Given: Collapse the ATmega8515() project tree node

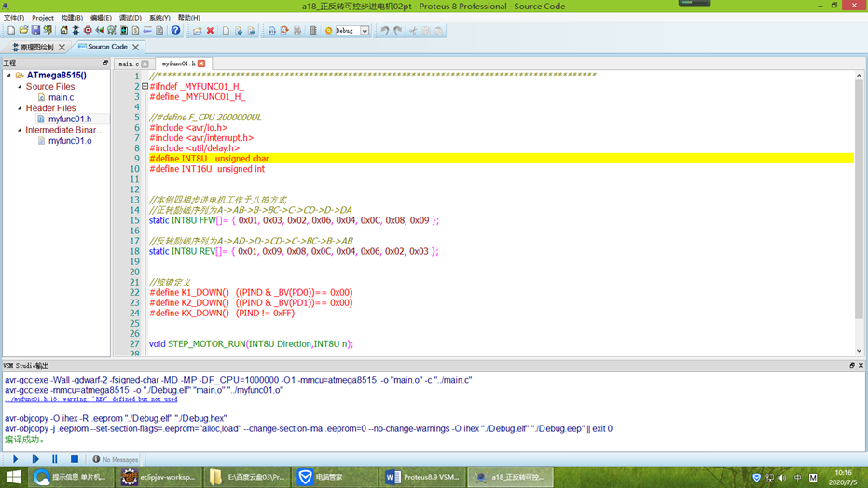Looking at the screenshot, I should pos(9,75).
